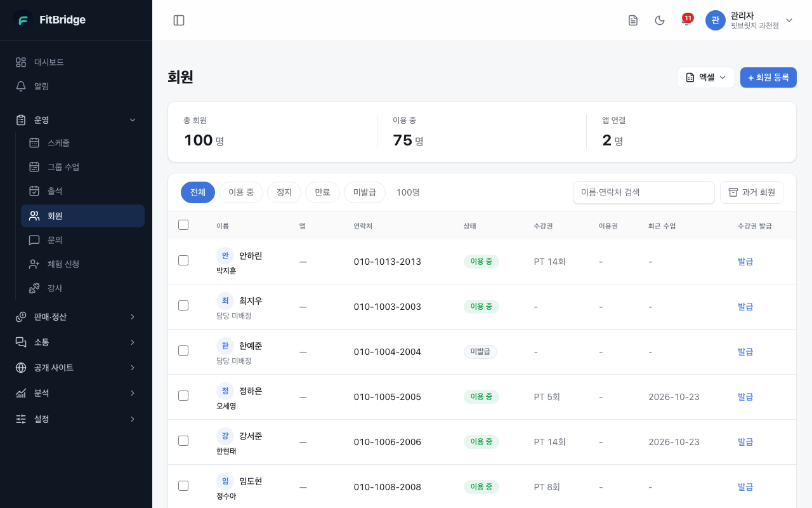Select the 전체 filter tab
Screen dimensions: 812x508
(198, 192)
